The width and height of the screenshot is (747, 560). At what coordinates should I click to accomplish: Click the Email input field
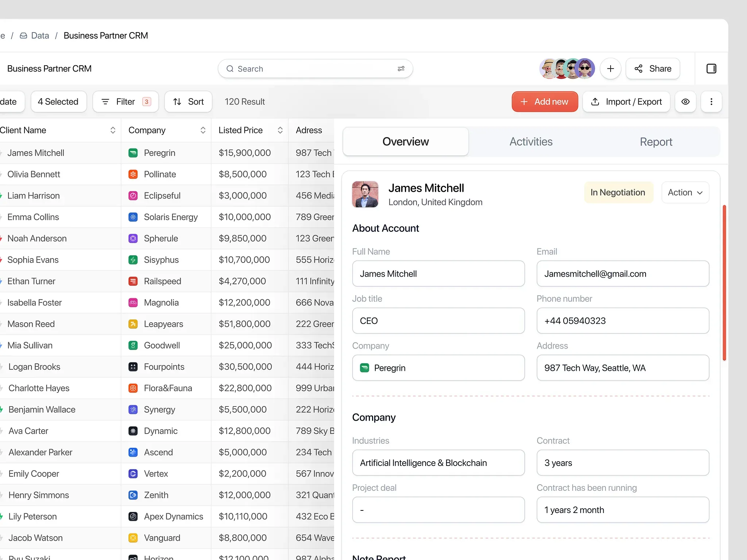point(622,274)
